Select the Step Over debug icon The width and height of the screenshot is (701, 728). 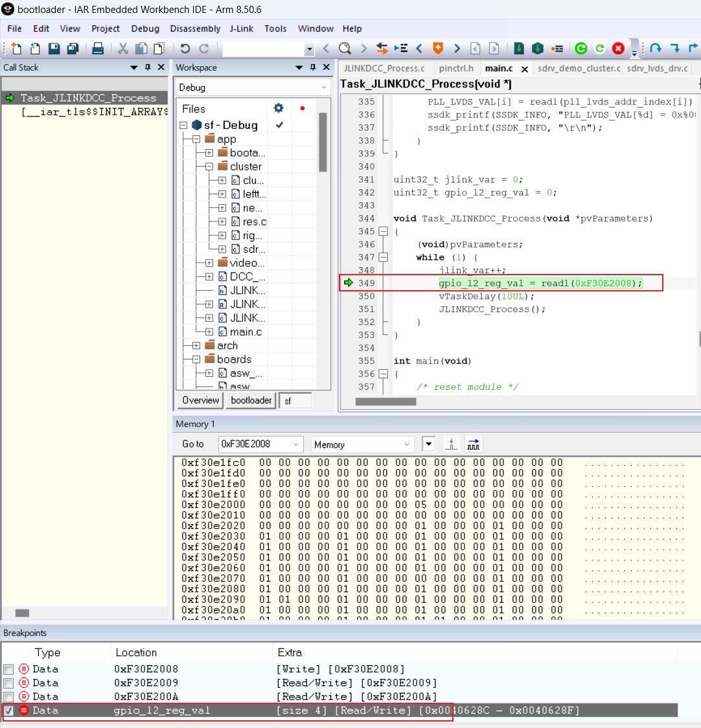tap(656, 48)
